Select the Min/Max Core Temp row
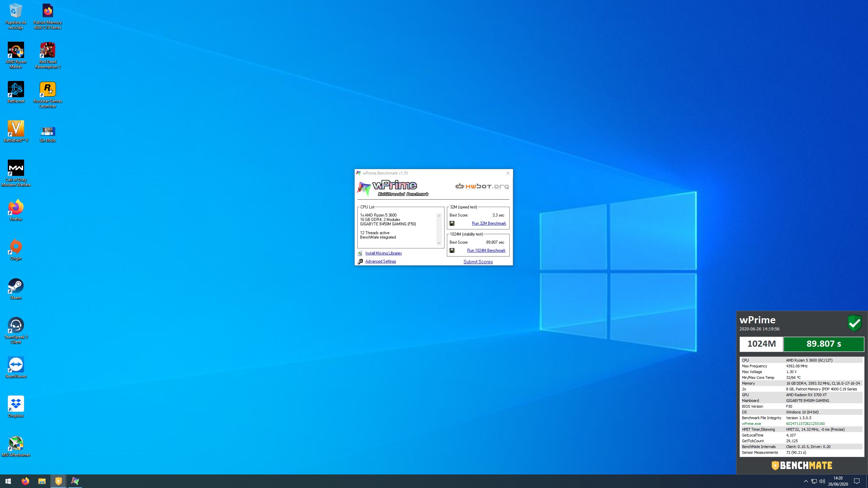The width and height of the screenshot is (868, 488). (x=802, y=378)
